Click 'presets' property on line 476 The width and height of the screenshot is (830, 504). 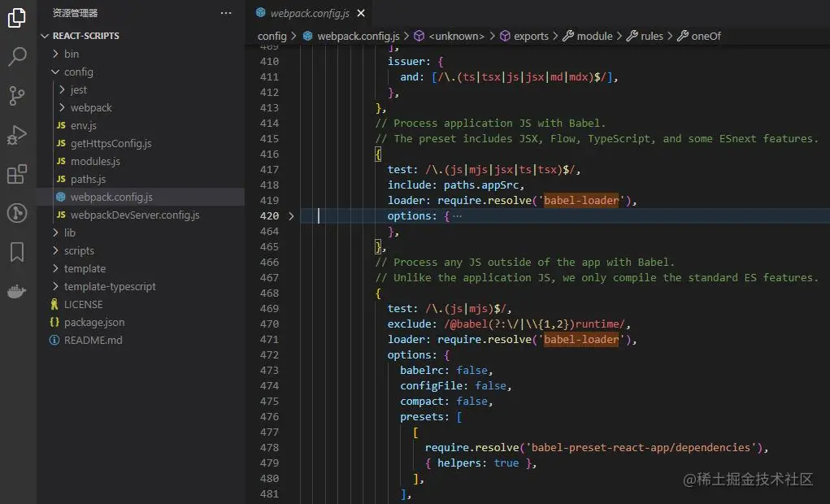click(422, 417)
